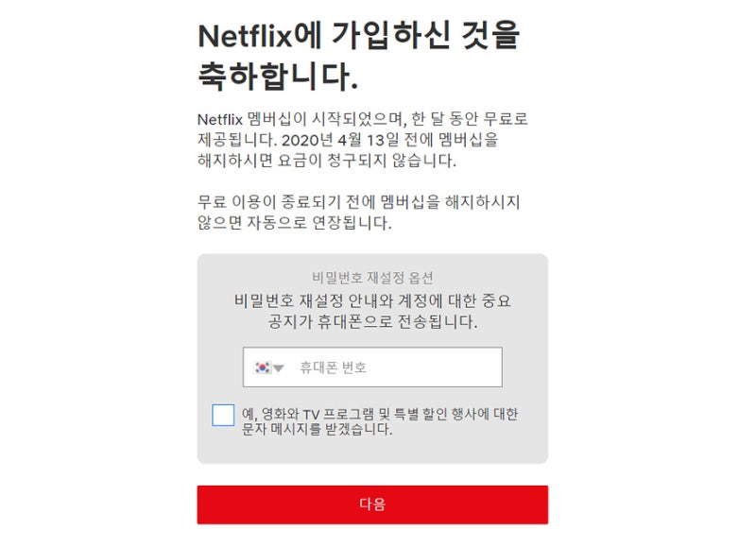Click the line 공지가 휴대폰으로 전송됩니다
Screen dimensions: 756x547
(x=372, y=322)
